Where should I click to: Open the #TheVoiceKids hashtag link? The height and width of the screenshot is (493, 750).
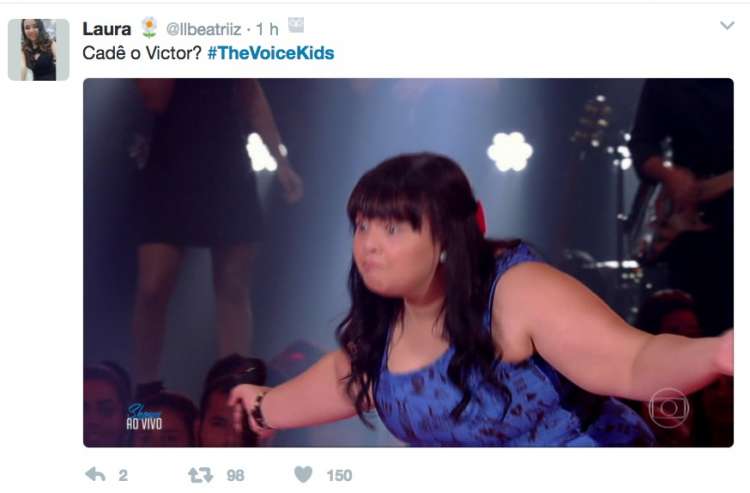pos(271,53)
